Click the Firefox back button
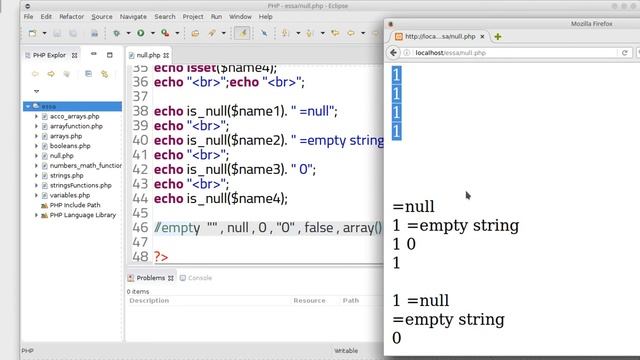This screenshot has height=360, width=640. [393, 53]
